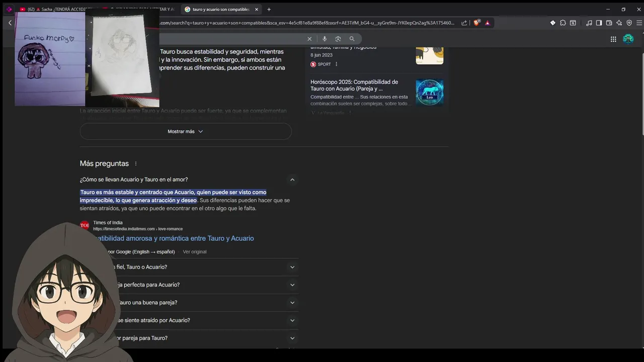Go back with the browser back arrow
This screenshot has height=362, width=644.
click(10, 23)
